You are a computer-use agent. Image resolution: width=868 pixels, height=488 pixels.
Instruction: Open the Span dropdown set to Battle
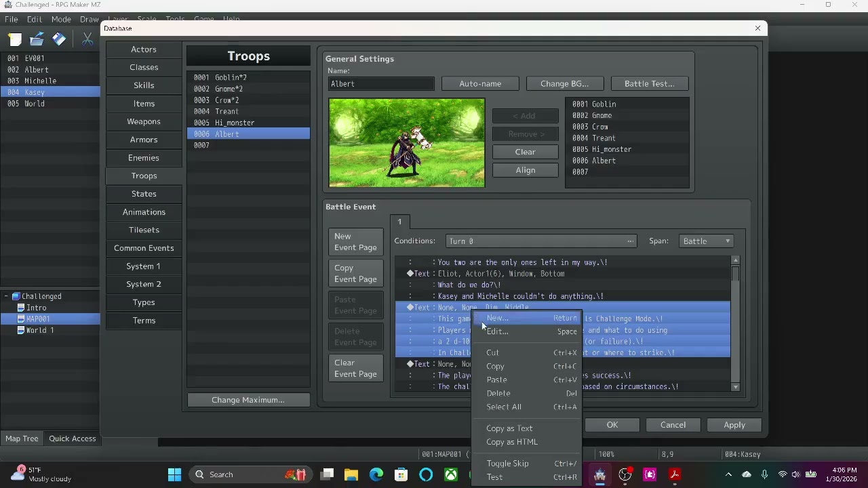(x=706, y=241)
